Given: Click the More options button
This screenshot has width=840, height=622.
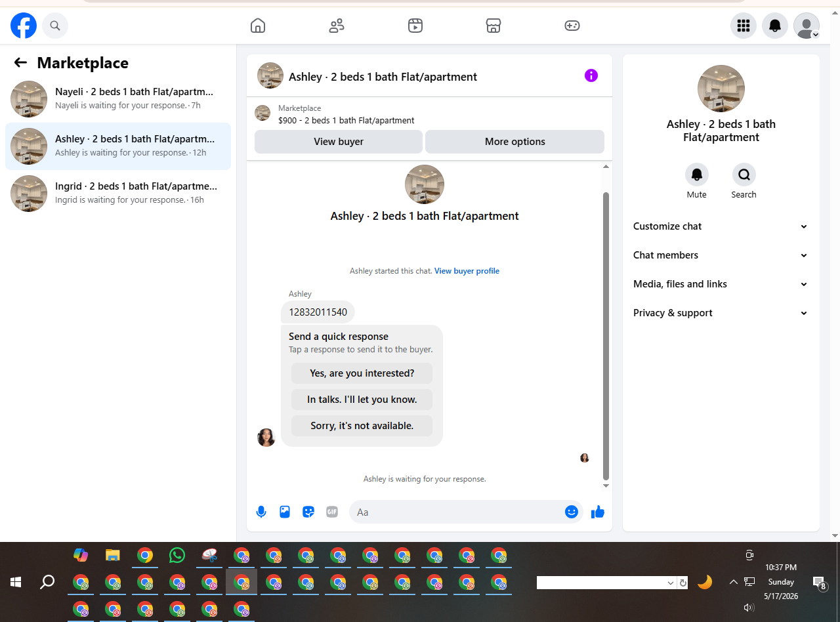Looking at the screenshot, I should click(515, 142).
